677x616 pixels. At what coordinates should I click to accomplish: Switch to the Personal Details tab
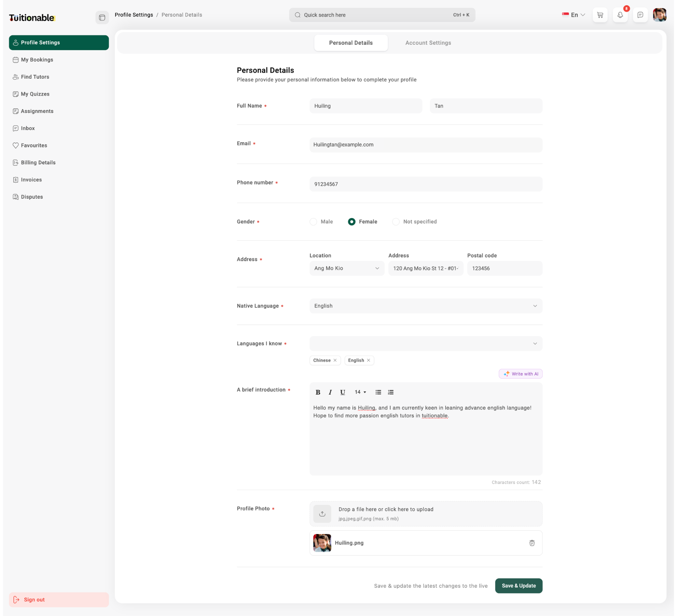pyautogui.click(x=351, y=43)
